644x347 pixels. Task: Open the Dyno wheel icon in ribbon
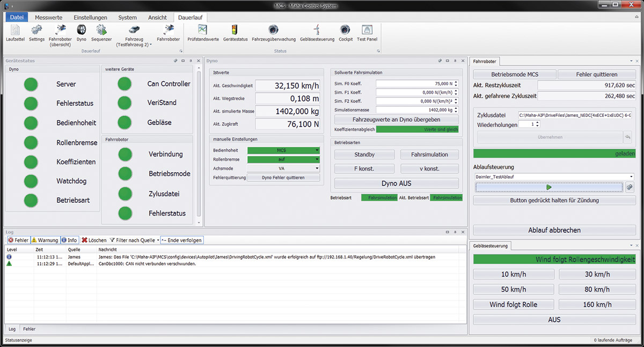click(82, 32)
